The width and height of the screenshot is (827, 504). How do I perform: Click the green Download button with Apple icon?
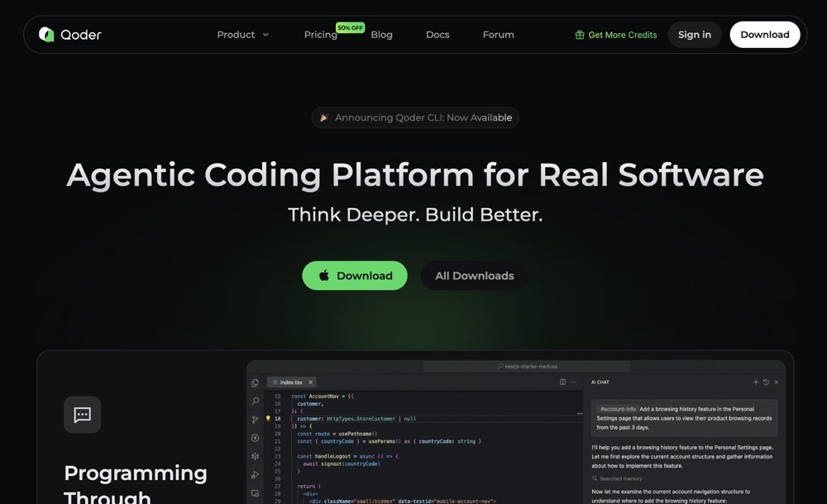[x=355, y=276]
